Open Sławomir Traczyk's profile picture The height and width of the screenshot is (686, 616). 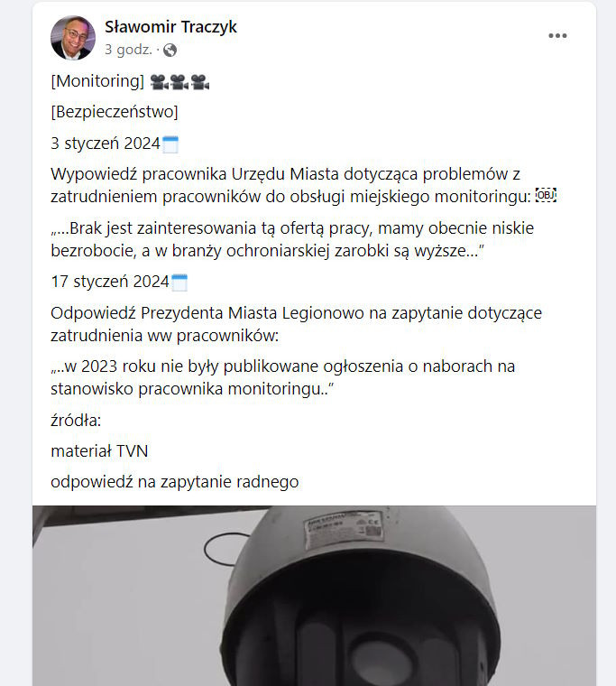[73, 38]
